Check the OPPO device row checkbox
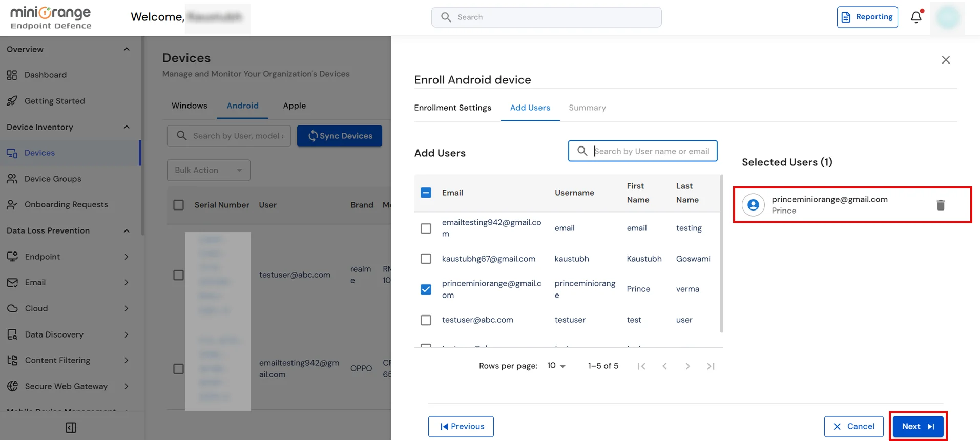 (178, 369)
